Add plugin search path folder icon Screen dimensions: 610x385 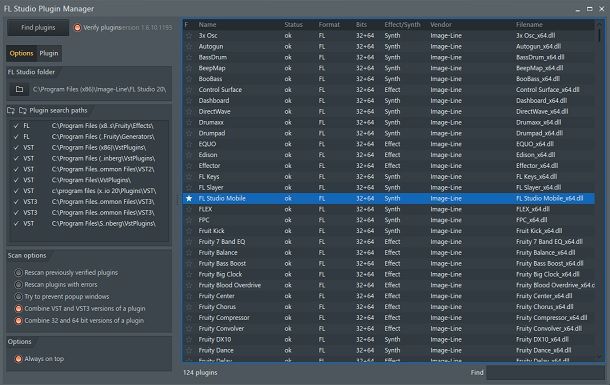click(x=11, y=111)
